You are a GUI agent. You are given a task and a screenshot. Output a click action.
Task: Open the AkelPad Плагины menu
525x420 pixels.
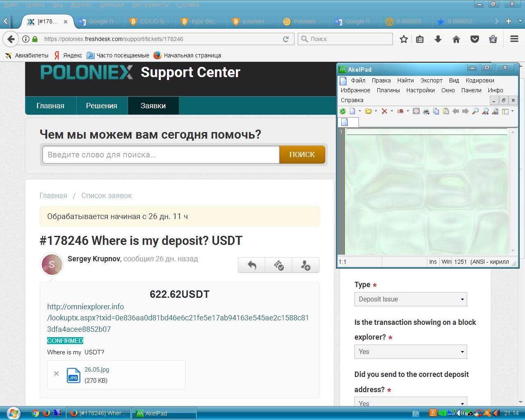[388, 90]
